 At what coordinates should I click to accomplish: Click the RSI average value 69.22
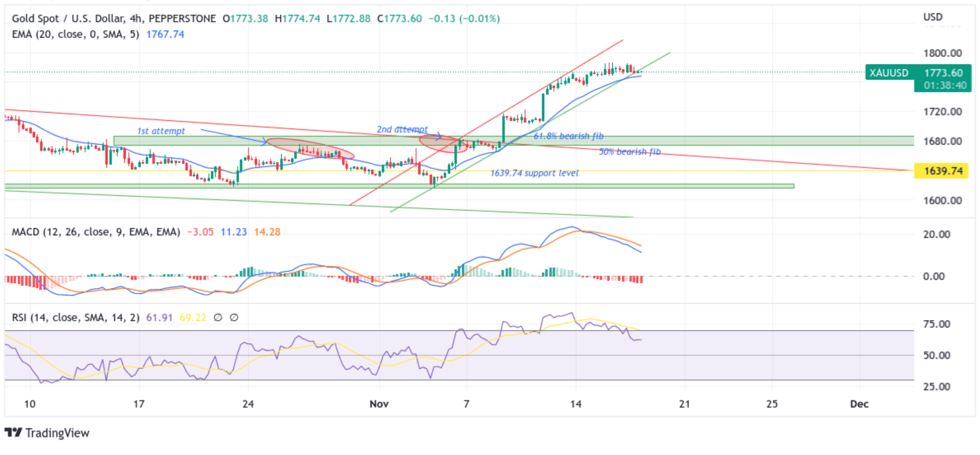coord(193,317)
